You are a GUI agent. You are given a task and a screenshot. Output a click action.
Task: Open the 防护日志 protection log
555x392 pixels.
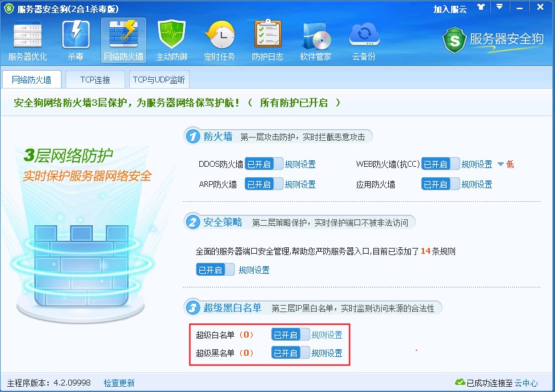coord(267,41)
